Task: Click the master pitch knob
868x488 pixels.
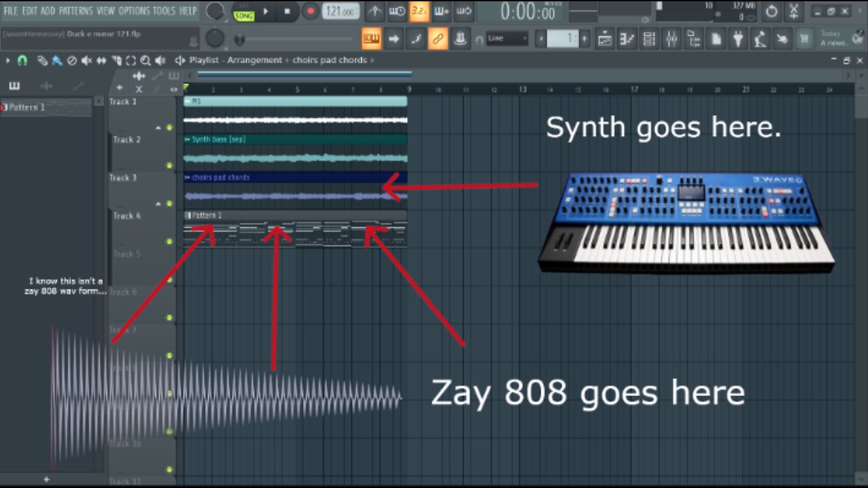Action: pyautogui.click(x=215, y=39)
